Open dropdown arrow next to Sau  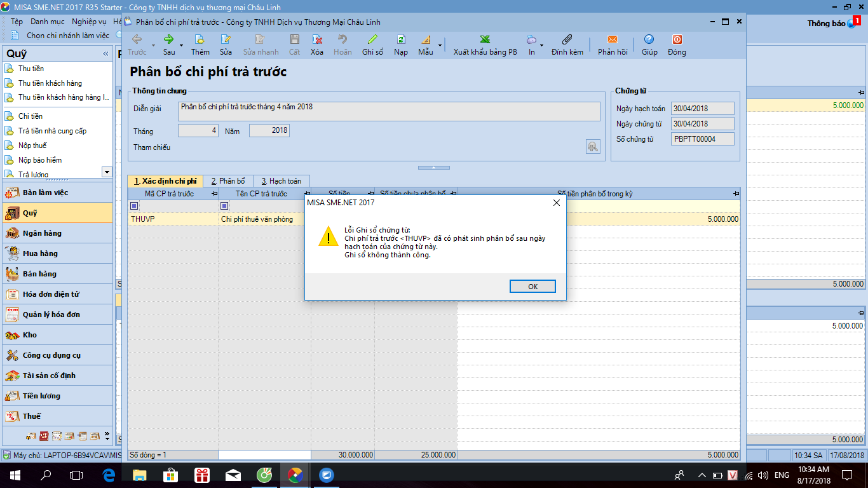click(x=181, y=45)
